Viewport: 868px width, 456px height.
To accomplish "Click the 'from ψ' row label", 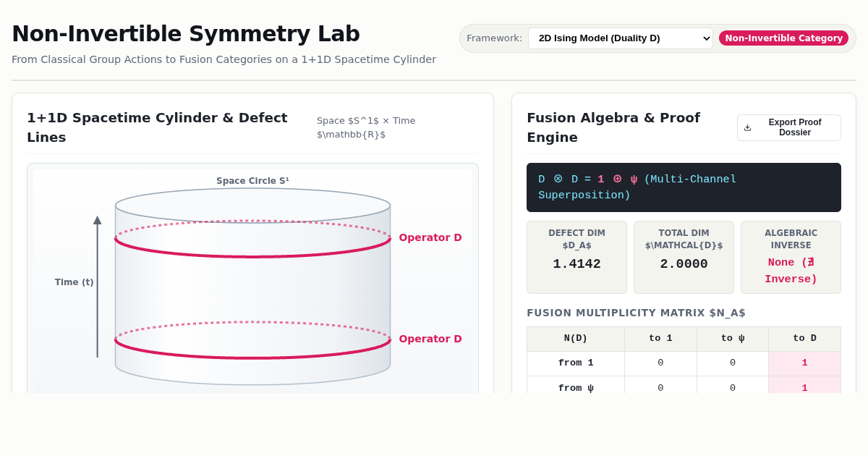I will click(x=576, y=388).
